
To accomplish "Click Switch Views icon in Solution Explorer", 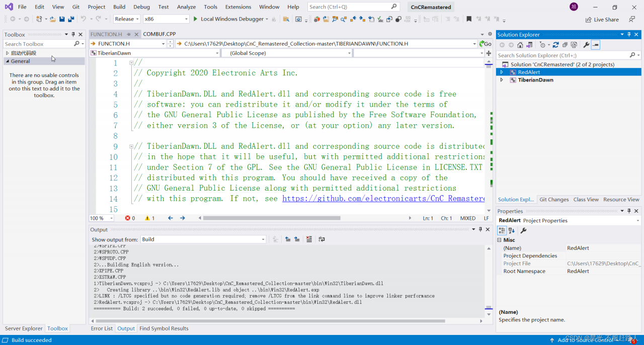I will tap(529, 45).
